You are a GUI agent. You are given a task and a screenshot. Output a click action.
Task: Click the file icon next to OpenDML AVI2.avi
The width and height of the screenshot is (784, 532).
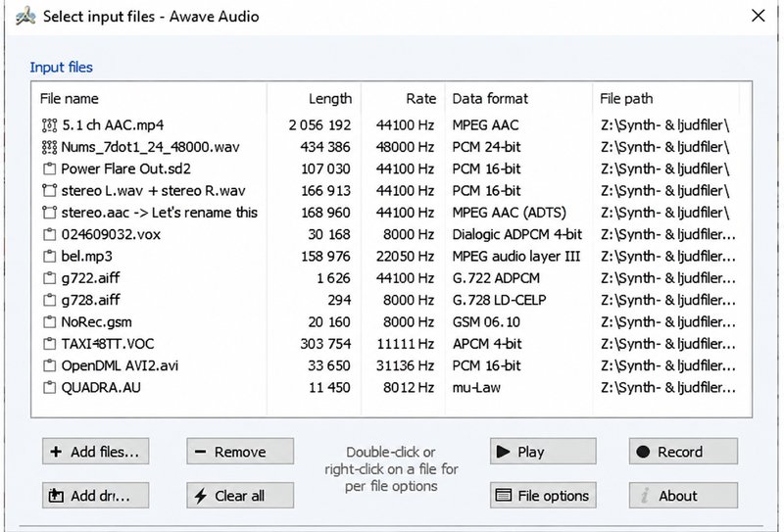coord(49,365)
